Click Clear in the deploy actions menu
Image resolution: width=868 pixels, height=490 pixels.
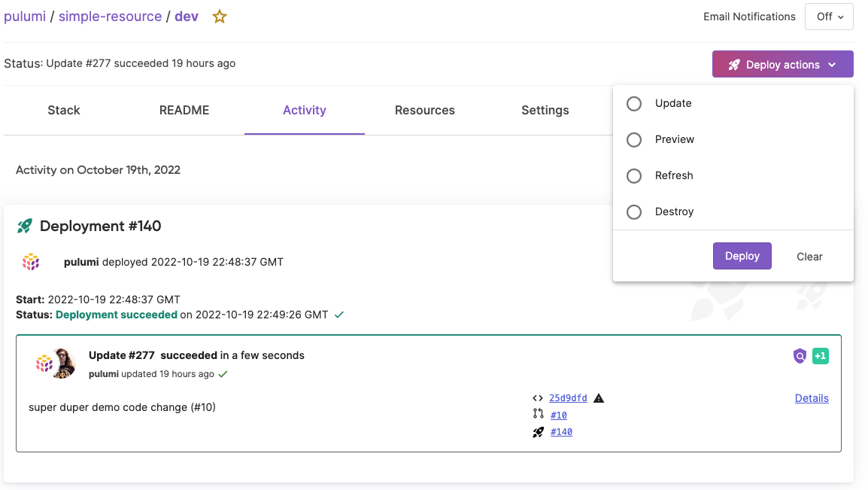tap(809, 257)
